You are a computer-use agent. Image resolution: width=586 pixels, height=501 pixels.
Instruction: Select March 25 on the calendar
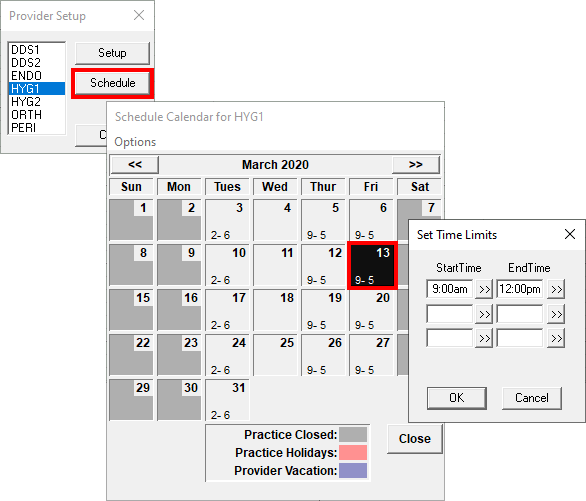coord(275,355)
